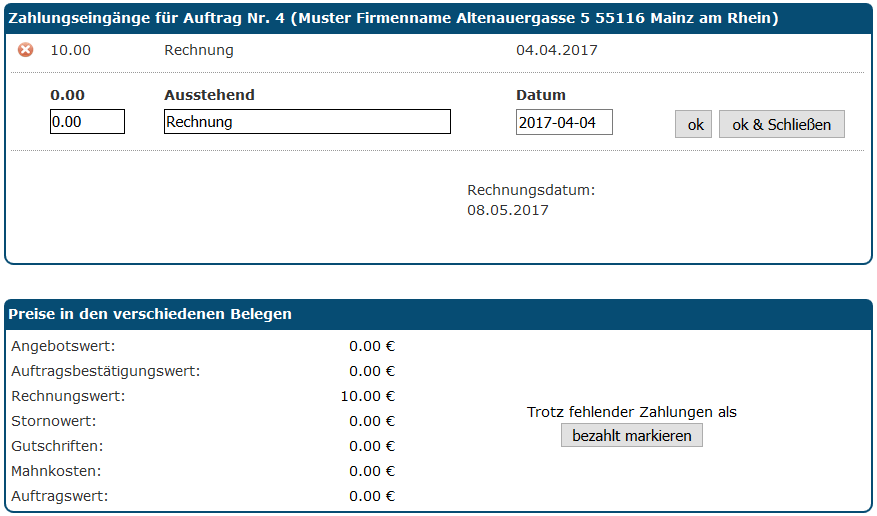The height and width of the screenshot is (516, 877).
Task: Select the 10.00 amount in payment row
Action: click(x=70, y=50)
